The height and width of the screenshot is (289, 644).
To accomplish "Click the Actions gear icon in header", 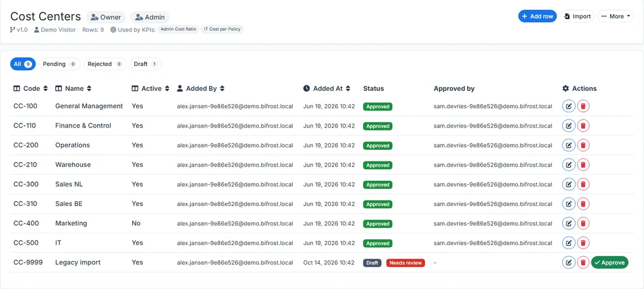I will click(566, 88).
